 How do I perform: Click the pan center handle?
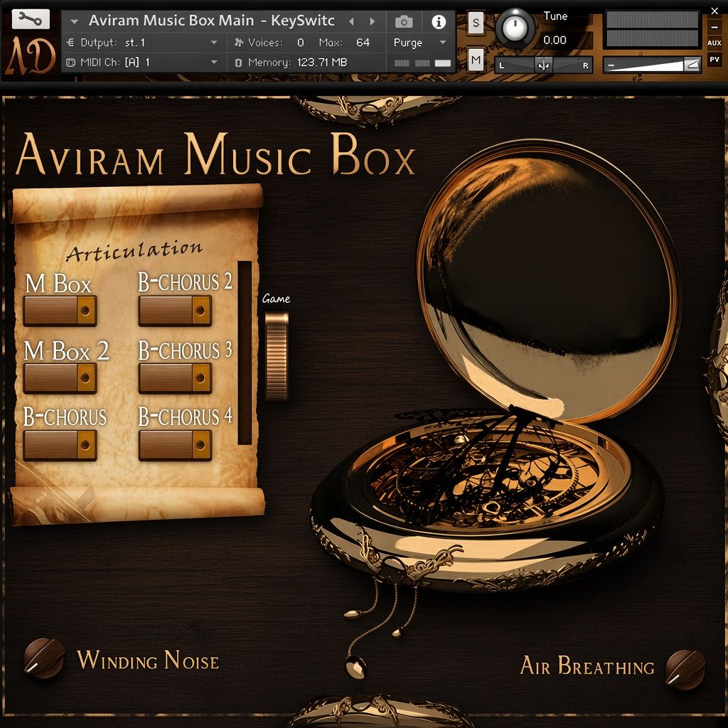click(543, 65)
